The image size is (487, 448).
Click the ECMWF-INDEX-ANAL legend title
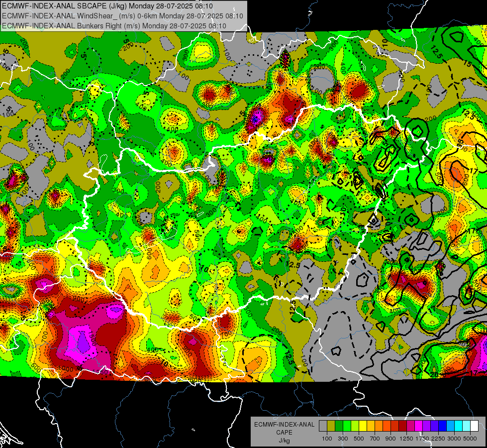pyautogui.click(x=284, y=425)
